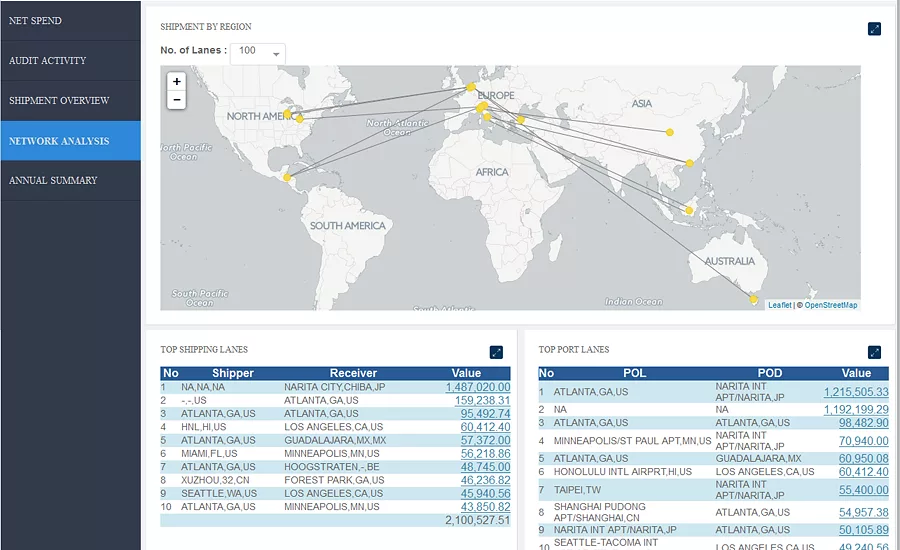The image size is (900, 550).
Task: Click the Central America map marker
Action: (287, 177)
